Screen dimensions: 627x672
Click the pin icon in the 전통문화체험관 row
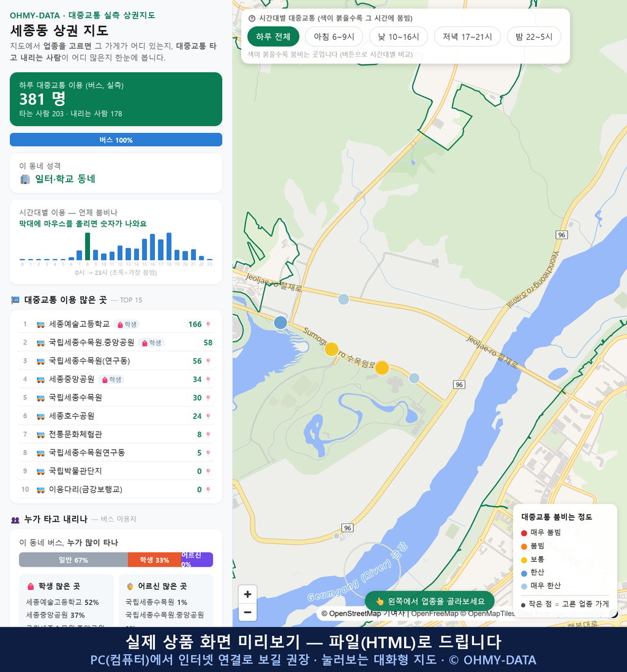click(208, 435)
